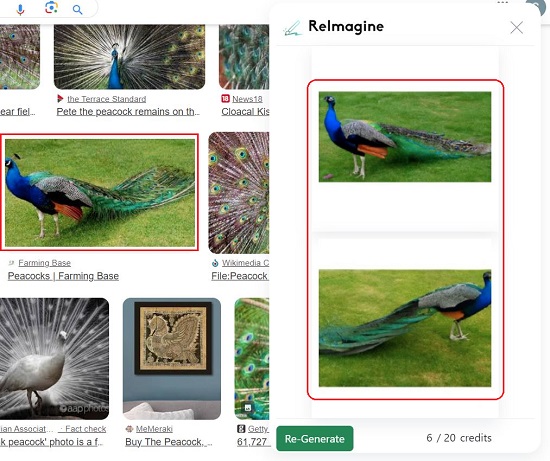
Task: Select first generated peacock image in ReImagine
Action: 405,137
